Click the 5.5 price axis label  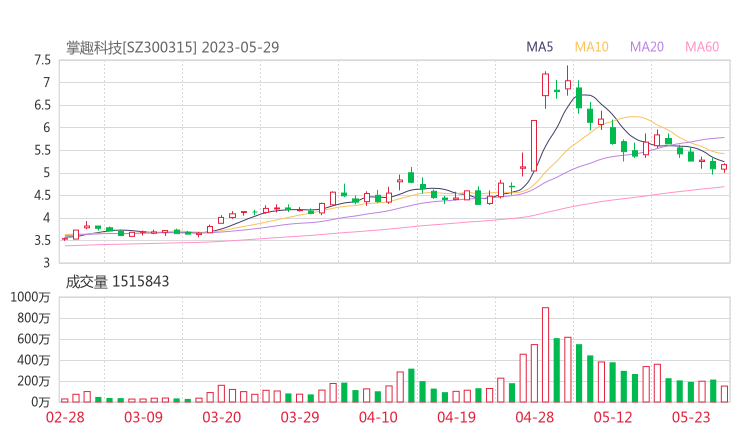point(42,151)
